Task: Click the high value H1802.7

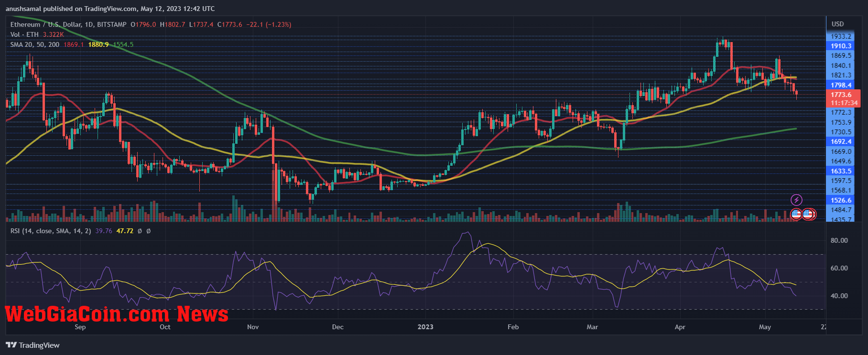Action: click(x=173, y=24)
